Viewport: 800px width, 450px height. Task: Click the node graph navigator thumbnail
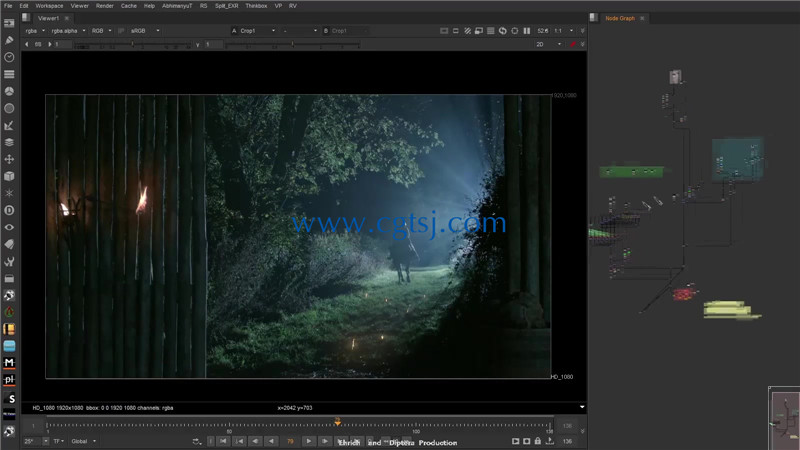785,418
